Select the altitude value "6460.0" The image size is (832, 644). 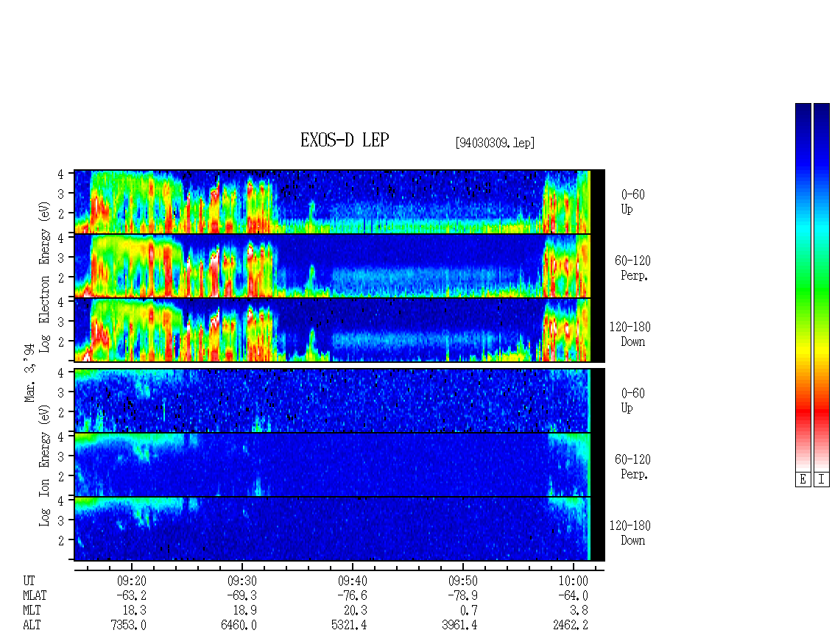coord(239,626)
